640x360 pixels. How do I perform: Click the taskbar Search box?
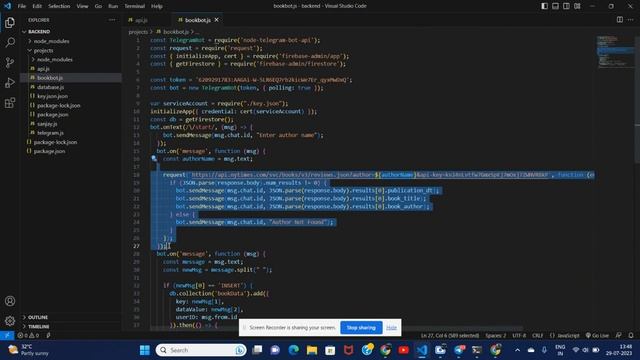tap(201, 350)
